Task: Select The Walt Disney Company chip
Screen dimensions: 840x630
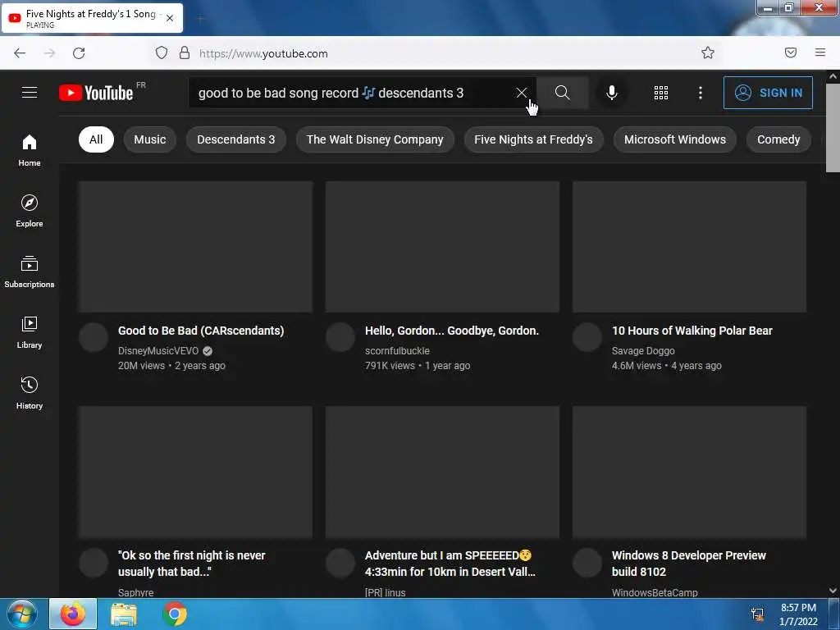Action: [374, 139]
